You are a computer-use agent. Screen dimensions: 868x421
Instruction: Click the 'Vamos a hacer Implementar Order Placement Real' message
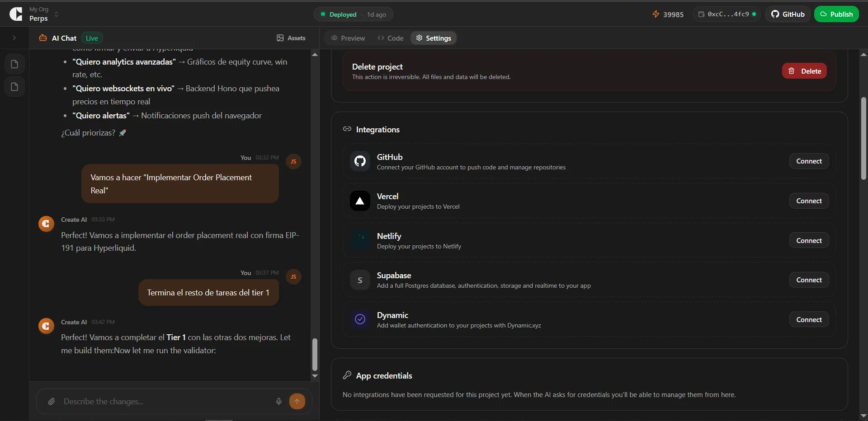pos(180,184)
